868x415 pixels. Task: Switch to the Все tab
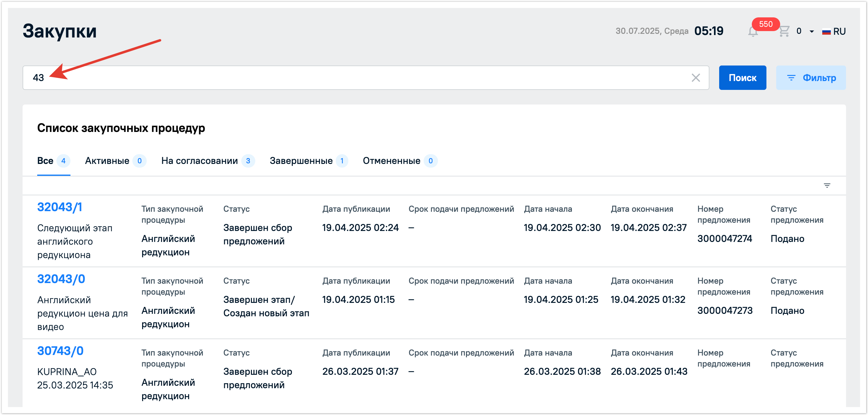(x=45, y=161)
